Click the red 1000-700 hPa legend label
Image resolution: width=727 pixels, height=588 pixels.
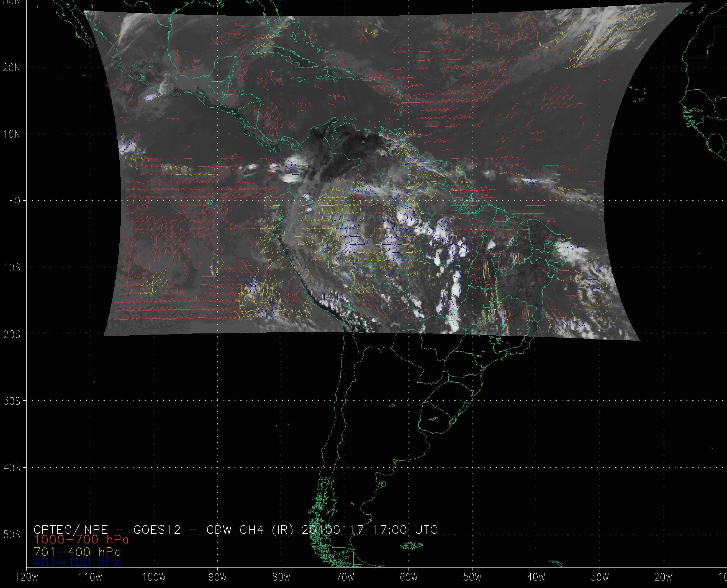coord(81,540)
